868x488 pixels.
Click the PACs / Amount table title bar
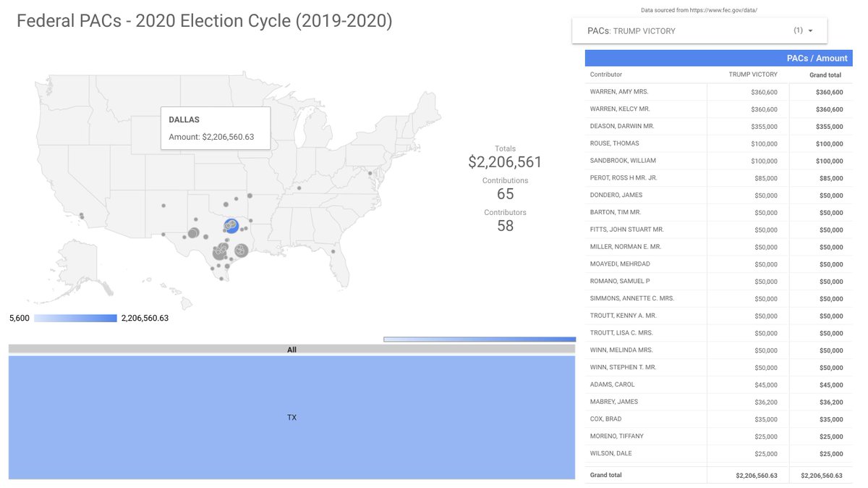pos(718,59)
